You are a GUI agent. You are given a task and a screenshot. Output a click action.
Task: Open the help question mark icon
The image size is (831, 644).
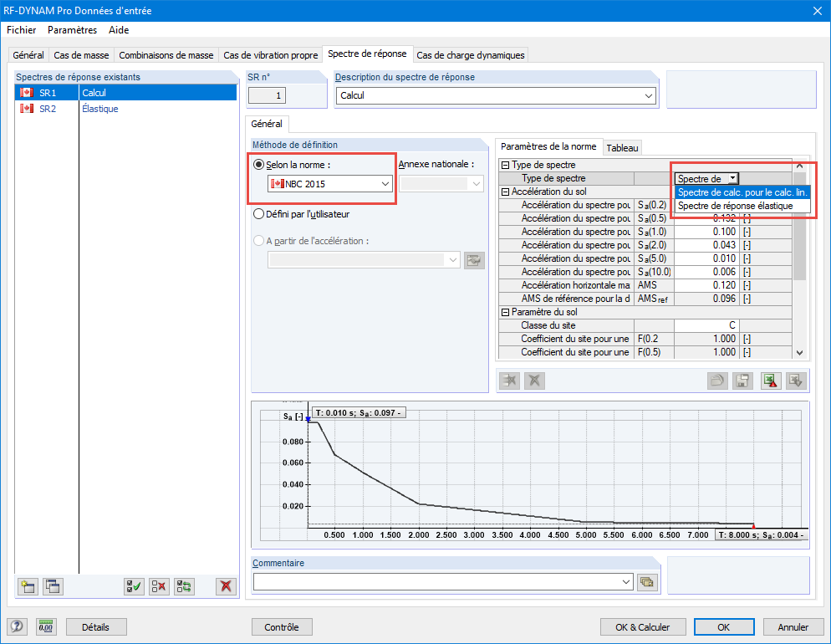17,627
